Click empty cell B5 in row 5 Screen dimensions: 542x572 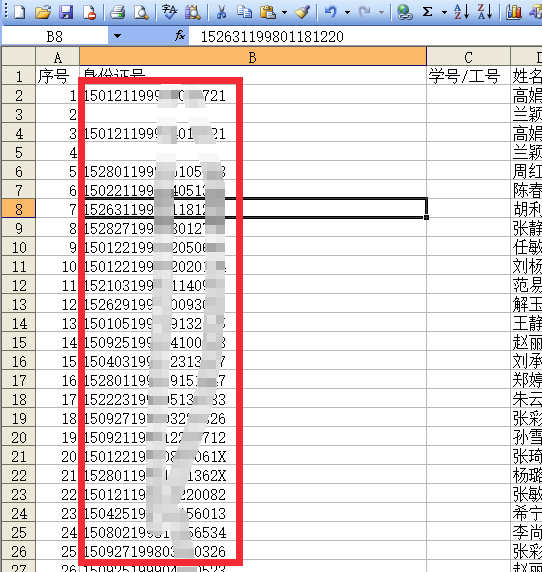click(253, 152)
